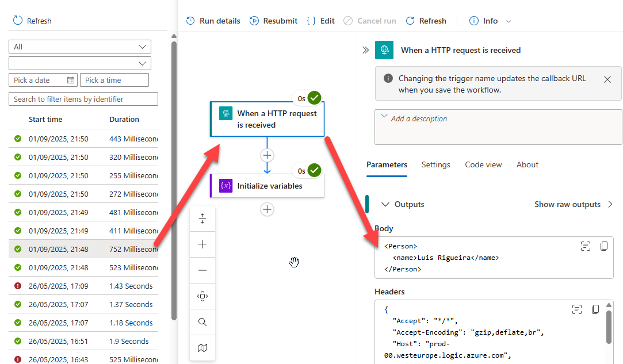Click the fit-to-view icon in canvas controls

202,296
